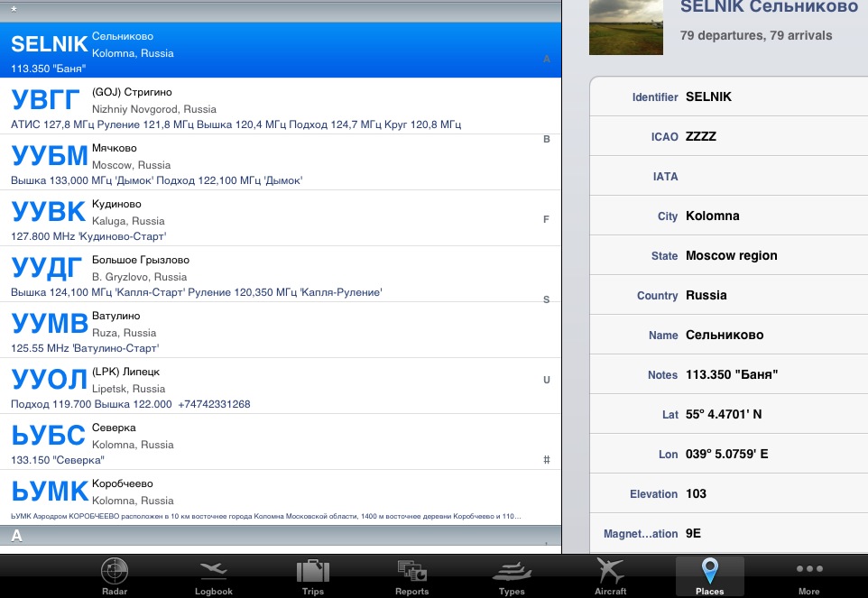Screen dimensions: 868x598
Task: Jump to index letter U
Action: tap(546, 380)
